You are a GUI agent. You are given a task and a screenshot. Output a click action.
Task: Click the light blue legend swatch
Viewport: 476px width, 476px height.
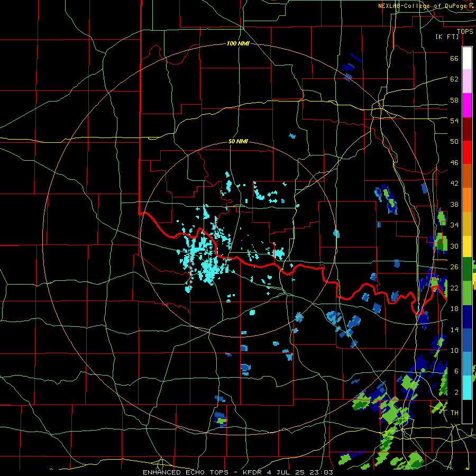point(467,364)
